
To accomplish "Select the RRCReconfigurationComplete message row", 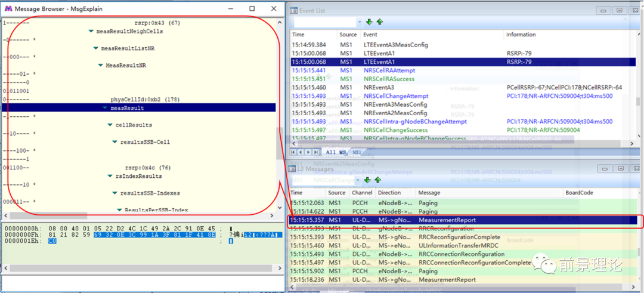I will tap(463, 237).
